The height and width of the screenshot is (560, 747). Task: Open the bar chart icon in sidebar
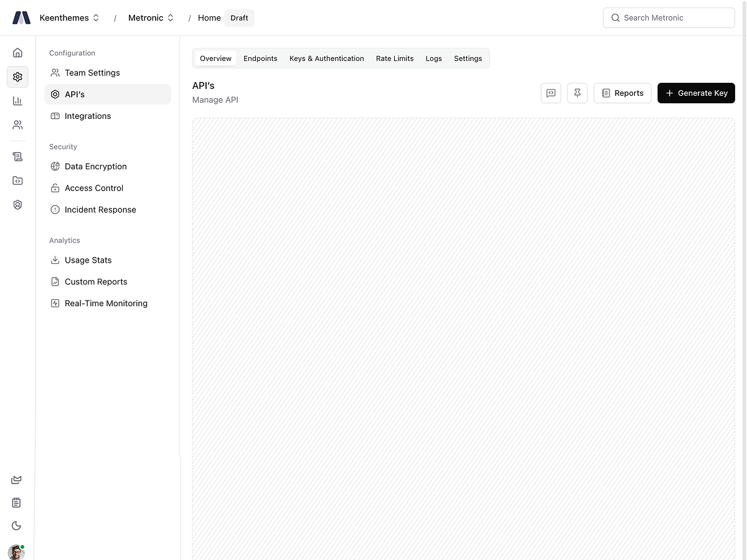17,101
